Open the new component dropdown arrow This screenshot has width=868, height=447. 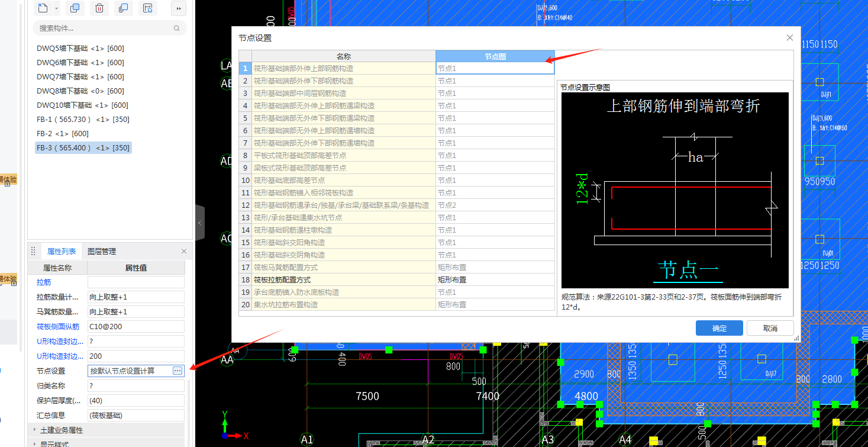[x=56, y=8]
